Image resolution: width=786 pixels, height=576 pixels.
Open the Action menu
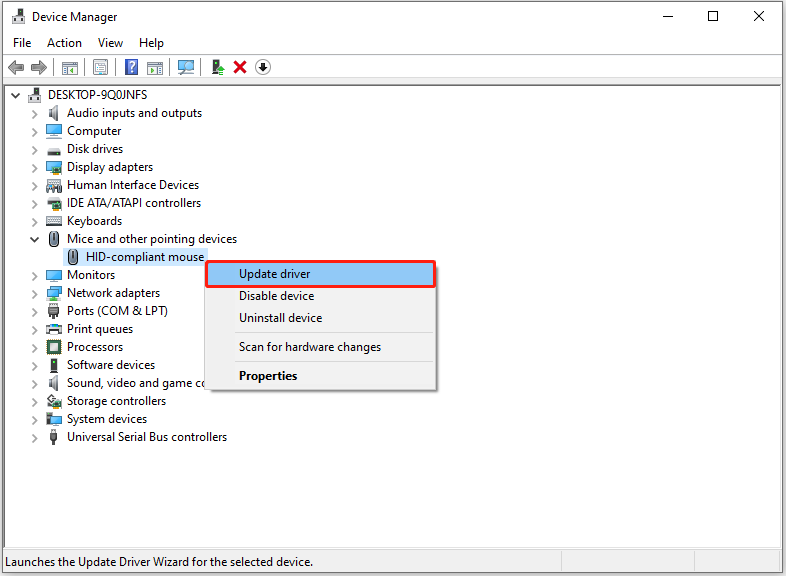64,43
